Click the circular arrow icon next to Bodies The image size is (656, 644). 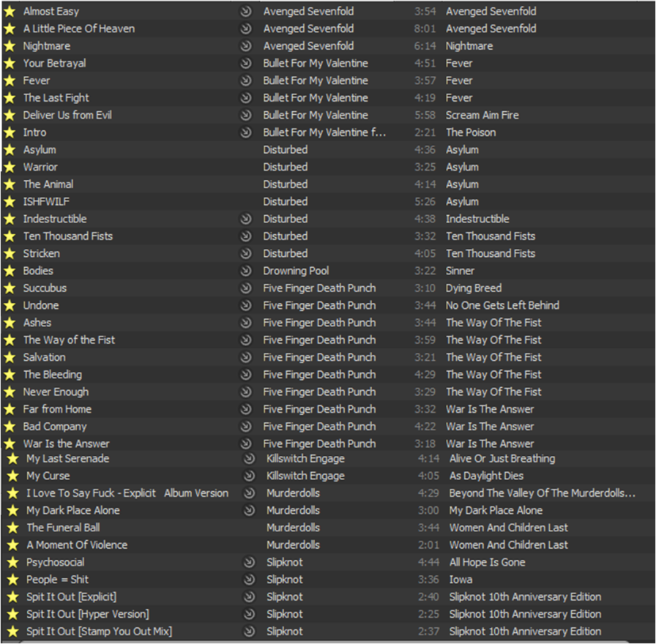[246, 271]
